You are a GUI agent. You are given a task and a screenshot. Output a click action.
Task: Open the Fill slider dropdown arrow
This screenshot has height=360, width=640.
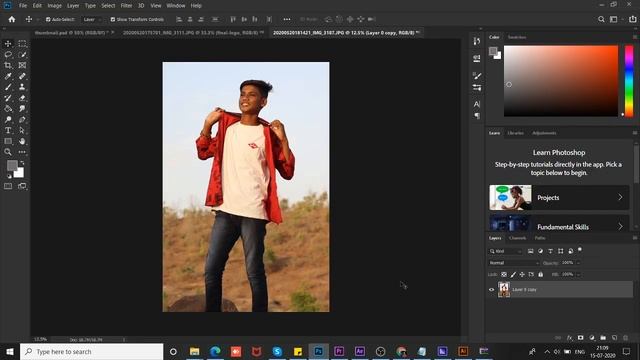pos(578,275)
